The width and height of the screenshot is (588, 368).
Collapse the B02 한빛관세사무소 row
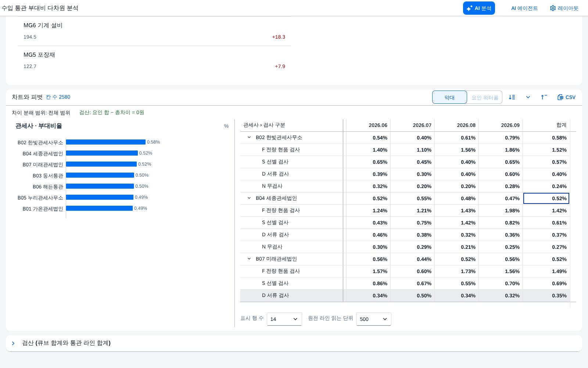(x=249, y=137)
